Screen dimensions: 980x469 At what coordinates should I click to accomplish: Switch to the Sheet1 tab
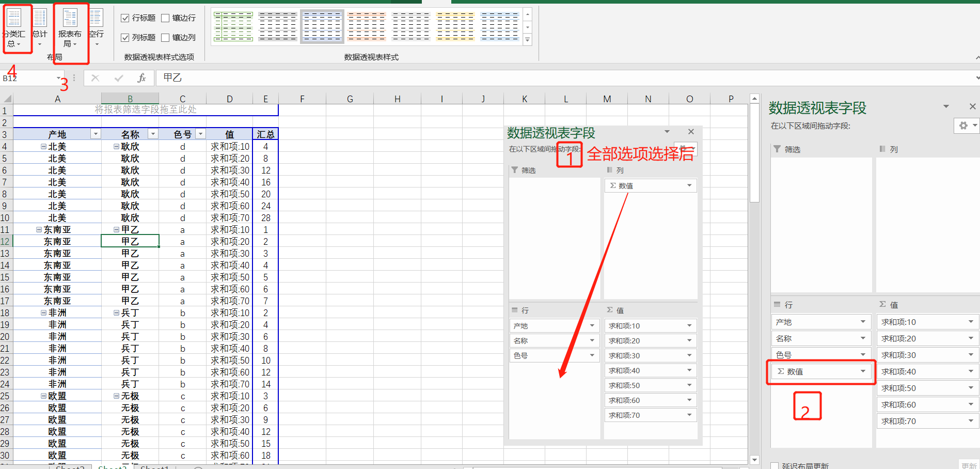pos(154,466)
